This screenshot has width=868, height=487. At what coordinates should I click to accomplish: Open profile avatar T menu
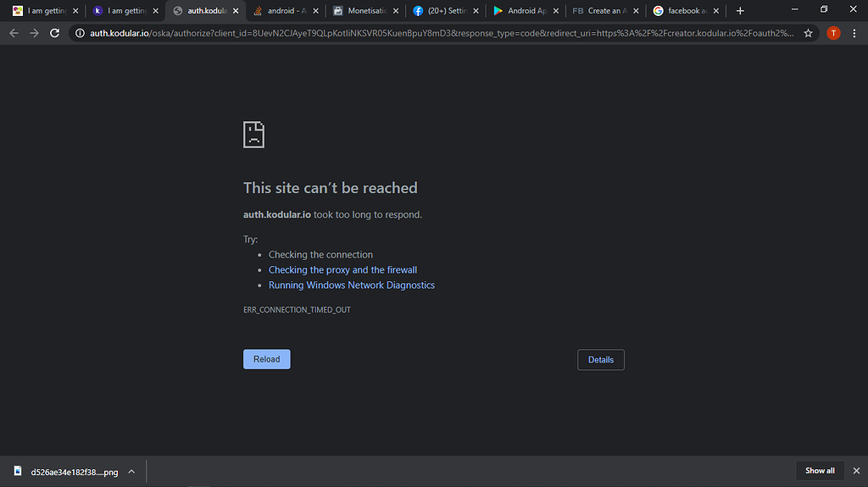[833, 33]
